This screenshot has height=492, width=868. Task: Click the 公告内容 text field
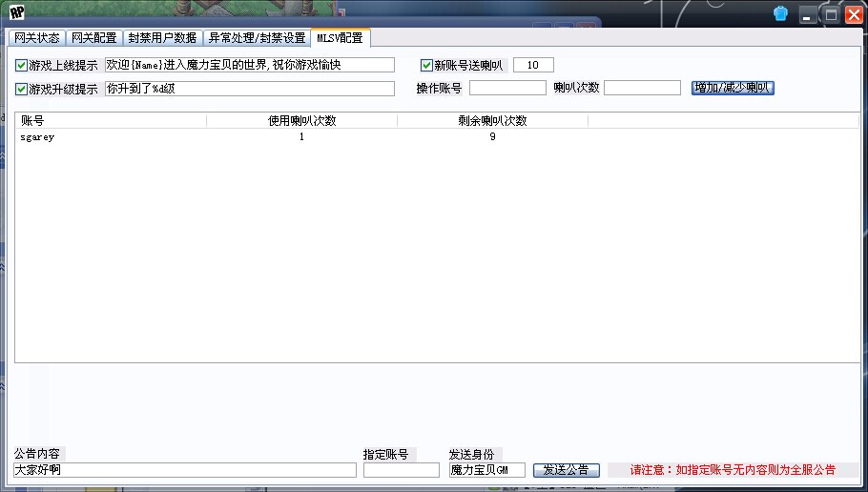click(x=185, y=470)
